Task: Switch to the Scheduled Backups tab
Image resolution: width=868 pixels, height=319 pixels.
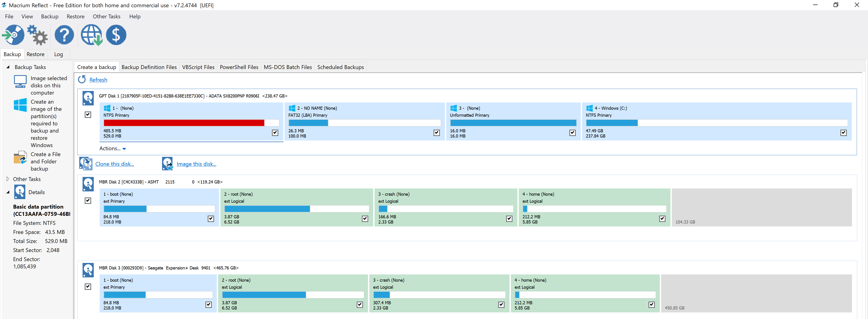Action: click(x=340, y=67)
